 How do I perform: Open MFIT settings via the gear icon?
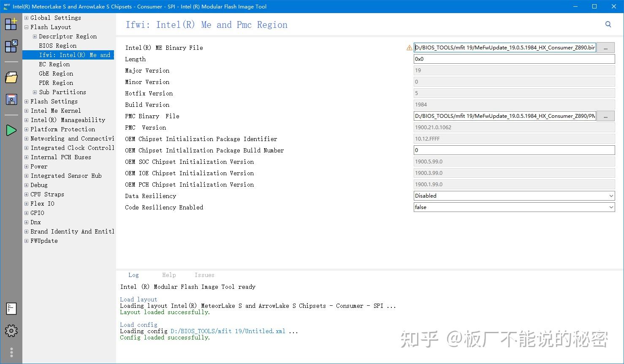11,331
